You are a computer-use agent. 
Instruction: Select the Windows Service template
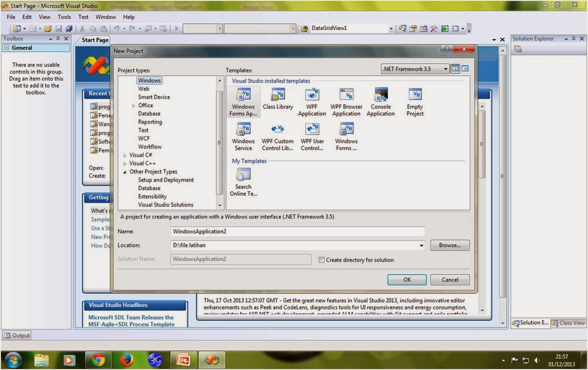243,137
